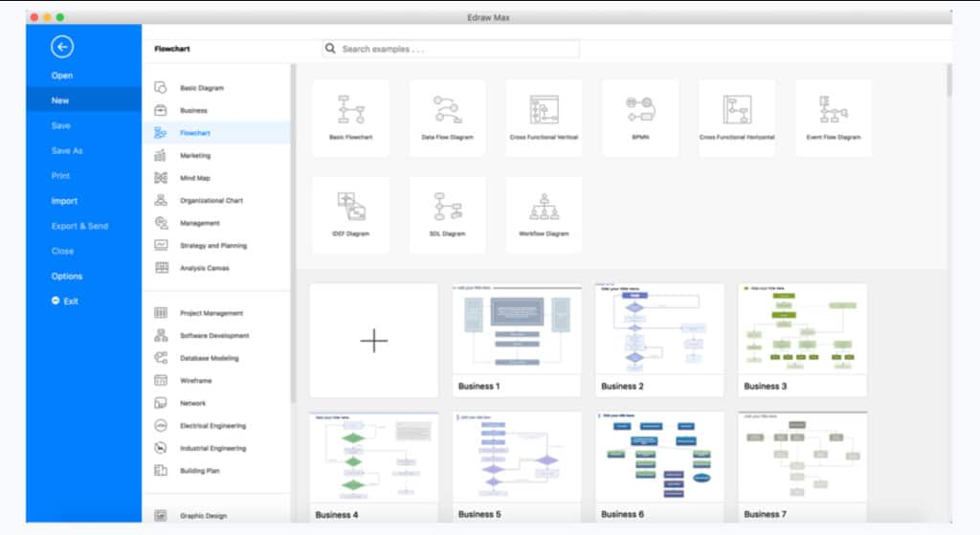Viewport: 980px width, 535px height.
Task: Create blank drawing with plus thumbnail
Action: click(374, 340)
